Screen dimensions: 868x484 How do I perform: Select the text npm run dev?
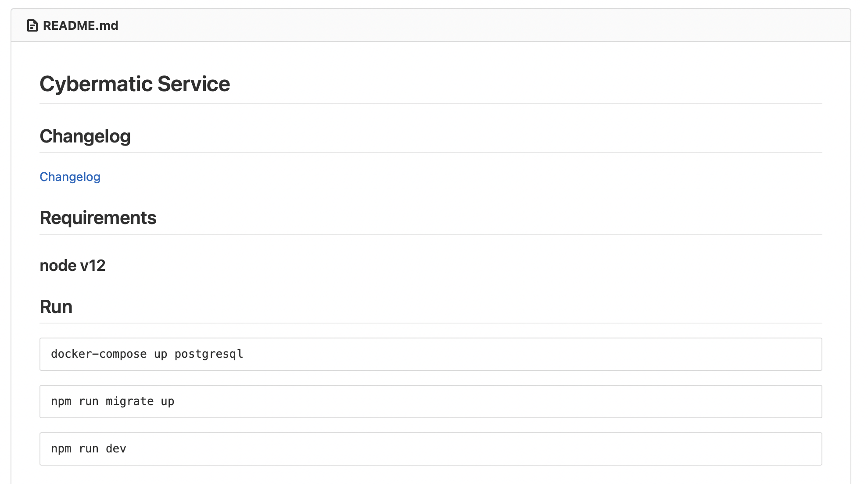89,448
